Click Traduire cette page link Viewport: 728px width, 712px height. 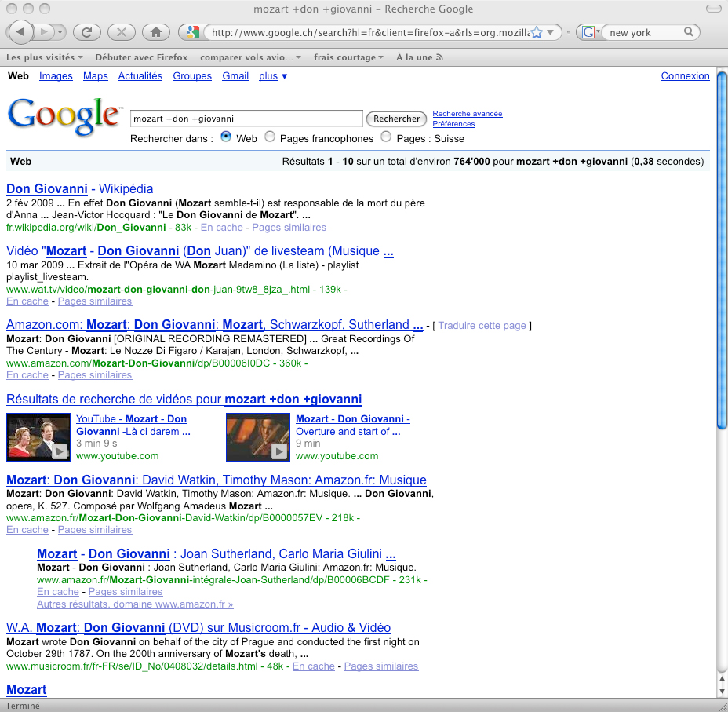(x=482, y=326)
